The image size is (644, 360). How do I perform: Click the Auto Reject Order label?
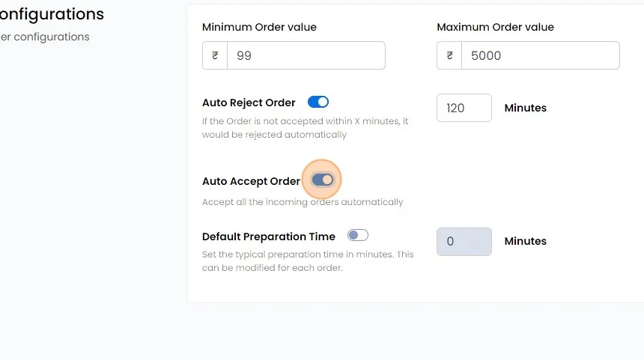tap(249, 103)
